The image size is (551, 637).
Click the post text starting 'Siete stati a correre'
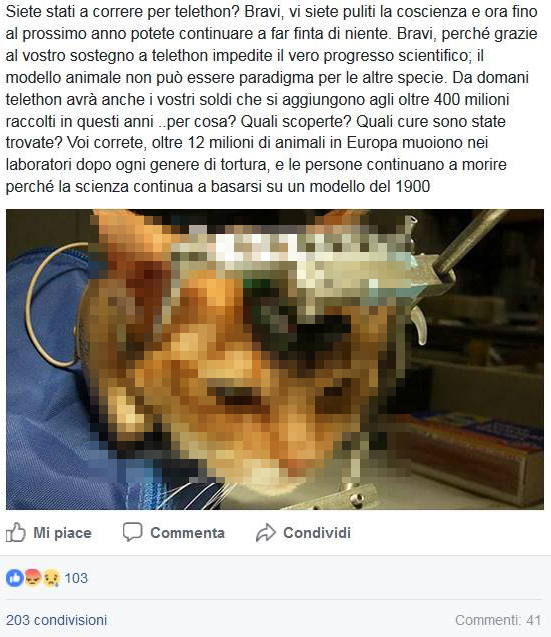tap(272, 99)
